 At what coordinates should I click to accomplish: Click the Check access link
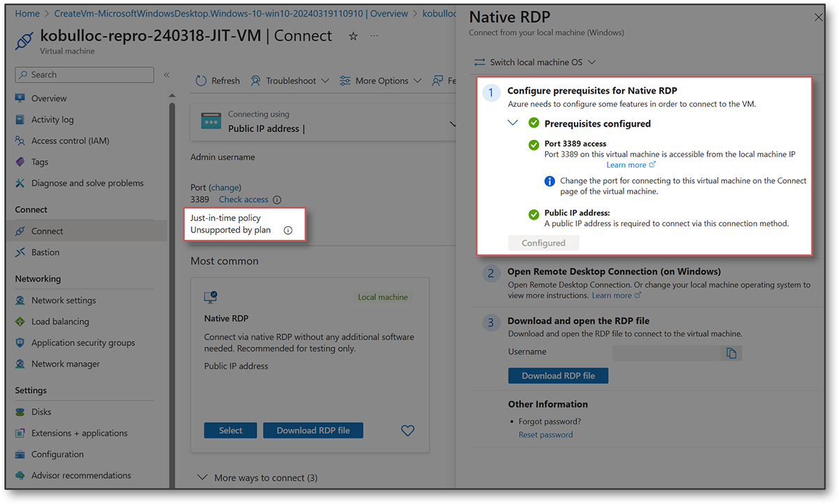243,200
